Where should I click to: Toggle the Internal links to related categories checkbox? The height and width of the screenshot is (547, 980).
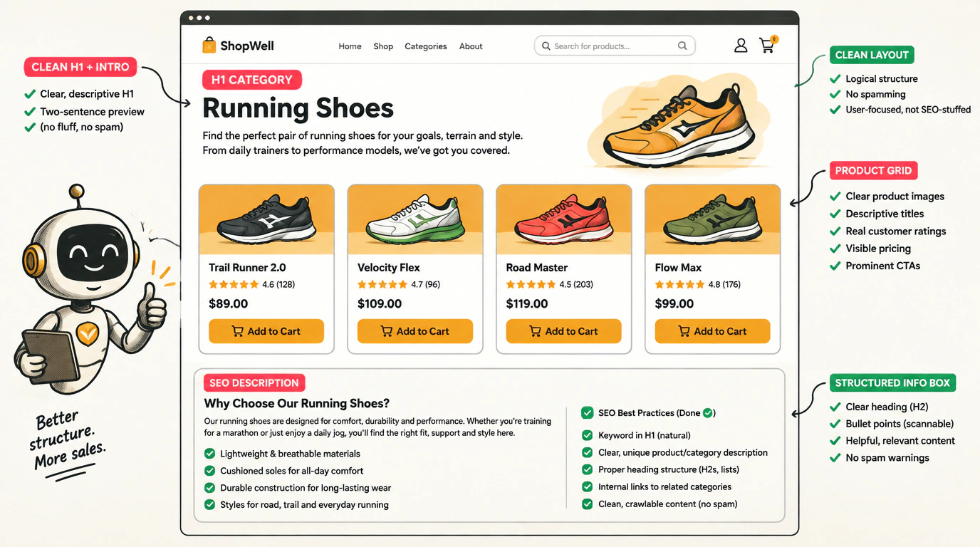588,486
